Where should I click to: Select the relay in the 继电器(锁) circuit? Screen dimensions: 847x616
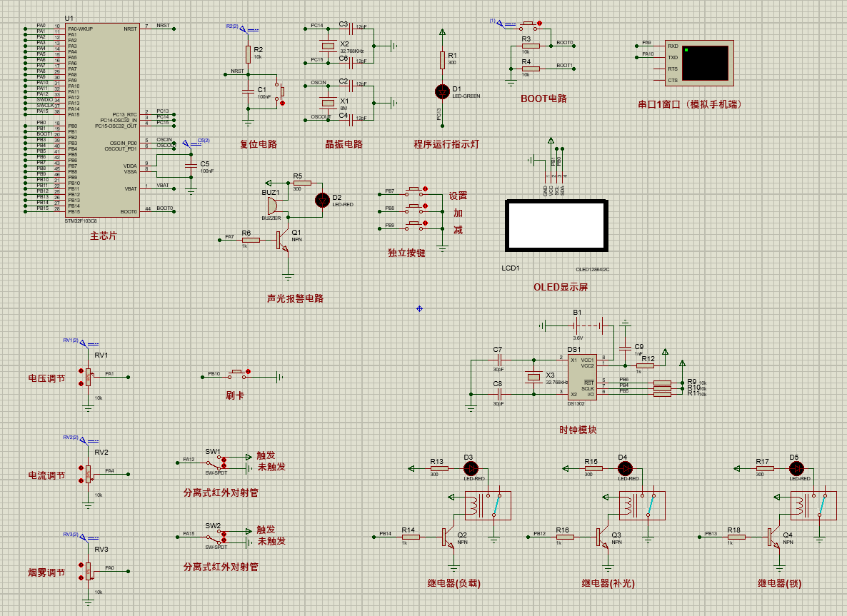[x=813, y=505]
